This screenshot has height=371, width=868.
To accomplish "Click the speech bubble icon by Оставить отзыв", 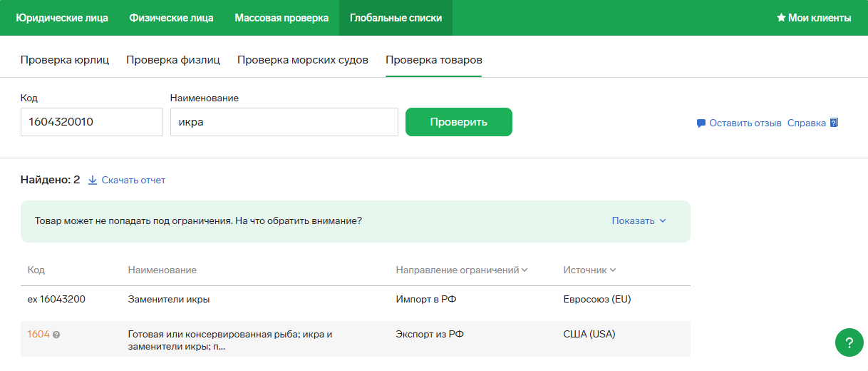I will [701, 123].
